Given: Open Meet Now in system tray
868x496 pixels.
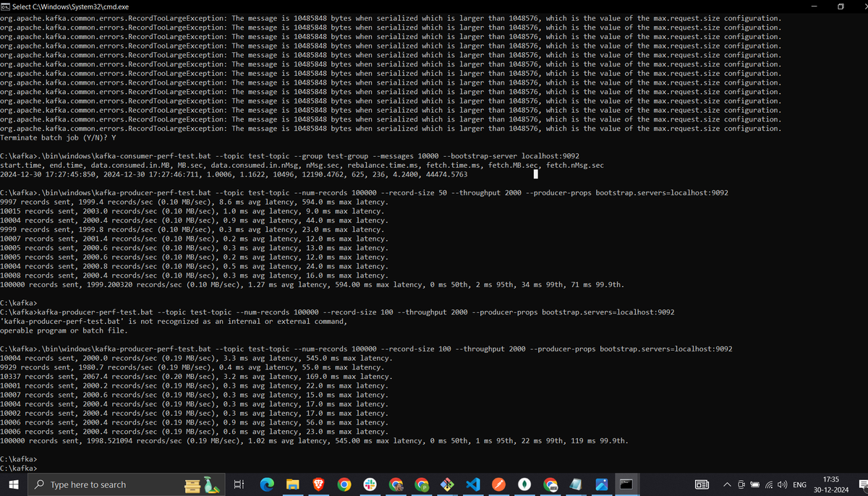Looking at the screenshot, I should pyautogui.click(x=741, y=484).
